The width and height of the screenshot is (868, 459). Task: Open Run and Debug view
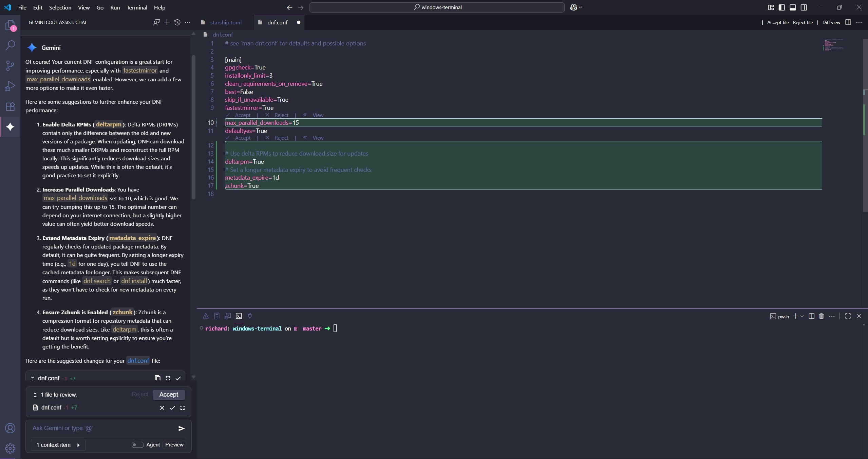pyautogui.click(x=10, y=86)
